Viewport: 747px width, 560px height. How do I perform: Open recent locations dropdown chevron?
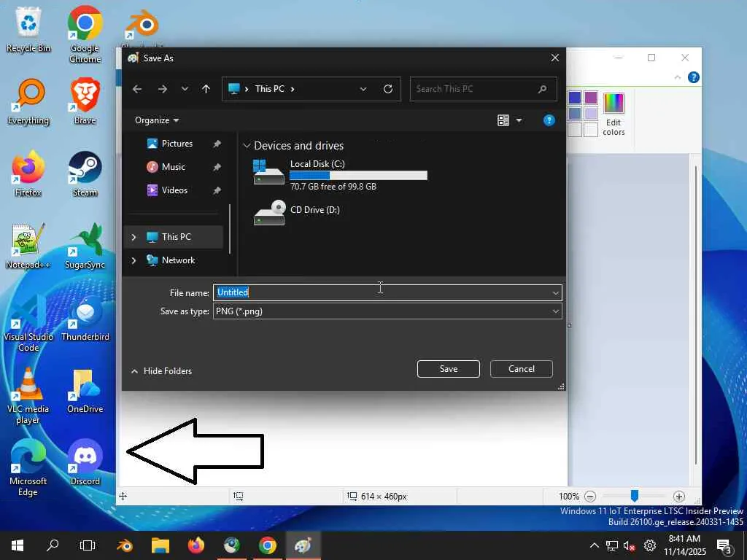tap(185, 89)
